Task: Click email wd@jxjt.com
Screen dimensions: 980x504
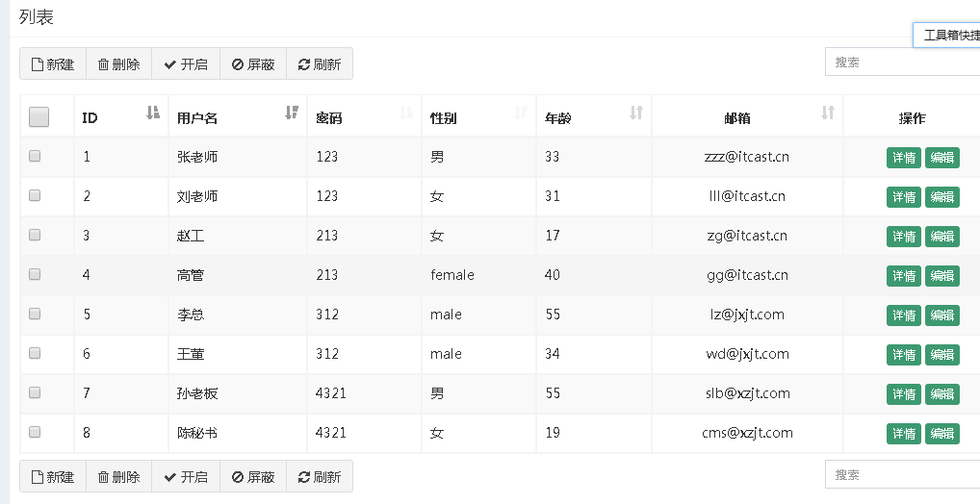Action: click(747, 354)
